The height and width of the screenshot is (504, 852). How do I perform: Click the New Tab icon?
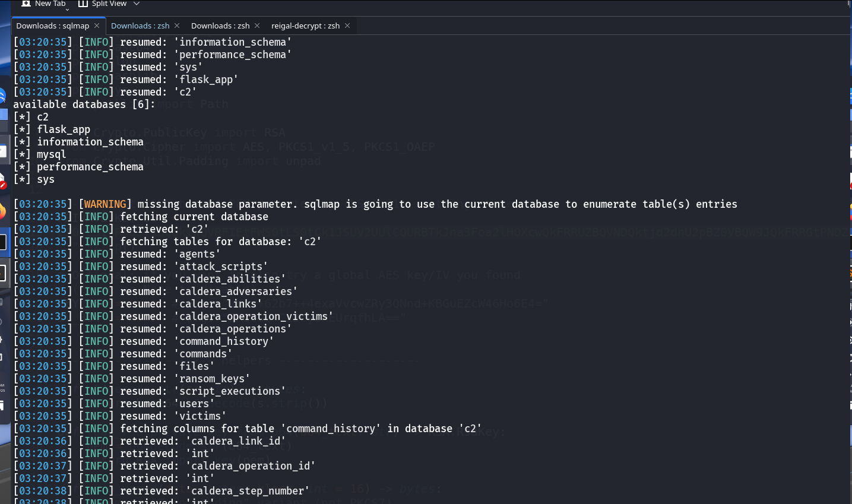pyautogui.click(x=26, y=4)
